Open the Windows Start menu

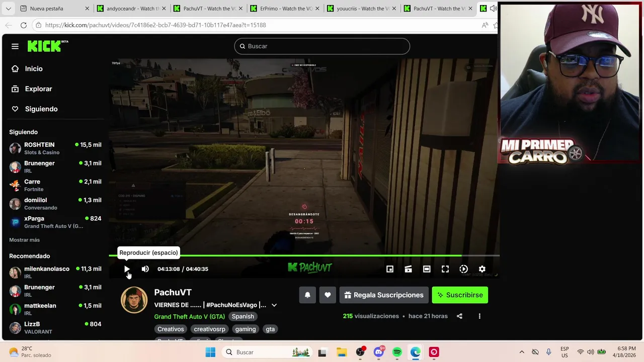coord(210,352)
